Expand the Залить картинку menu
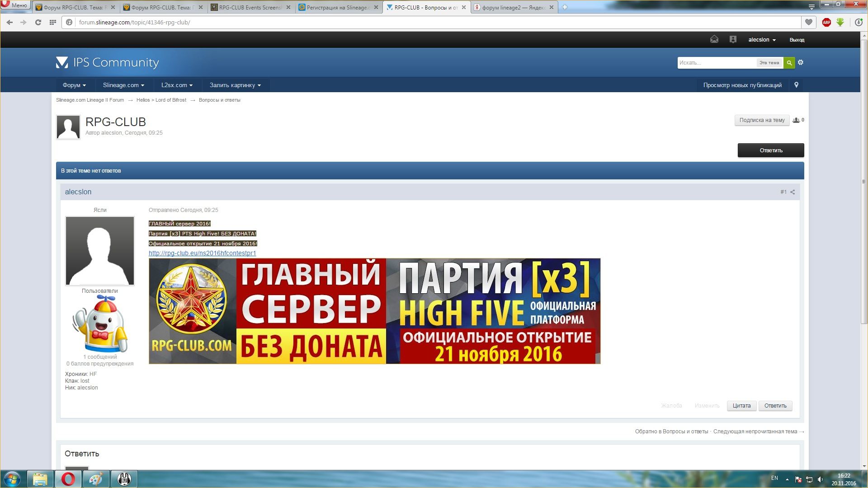 click(235, 85)
